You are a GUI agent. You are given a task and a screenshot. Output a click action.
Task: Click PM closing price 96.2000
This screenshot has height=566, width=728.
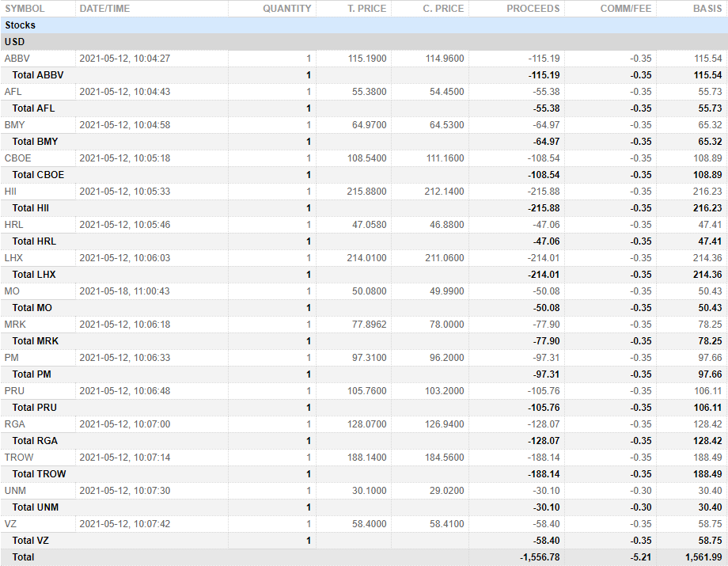tap(446, 358)
